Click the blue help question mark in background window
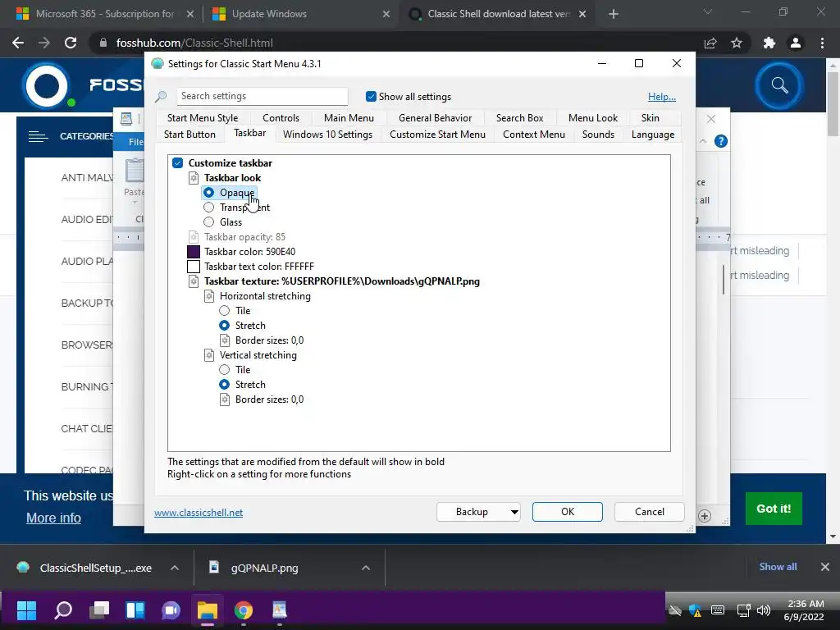The image size is (840, 630). [x=721, y=141]
